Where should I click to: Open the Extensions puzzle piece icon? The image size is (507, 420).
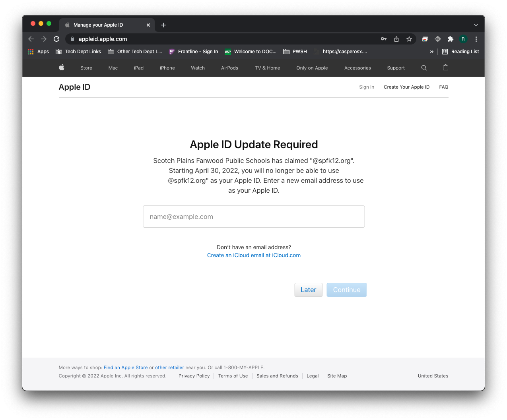coord(450,39)
